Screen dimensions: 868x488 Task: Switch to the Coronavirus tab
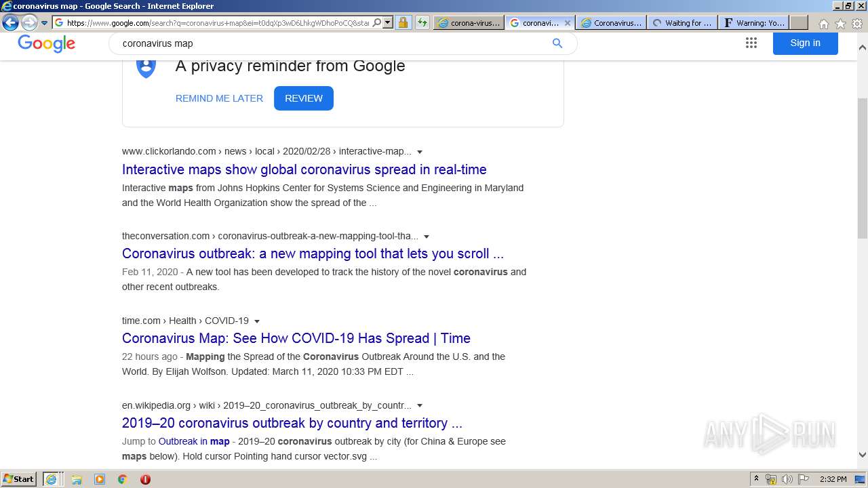610,22
